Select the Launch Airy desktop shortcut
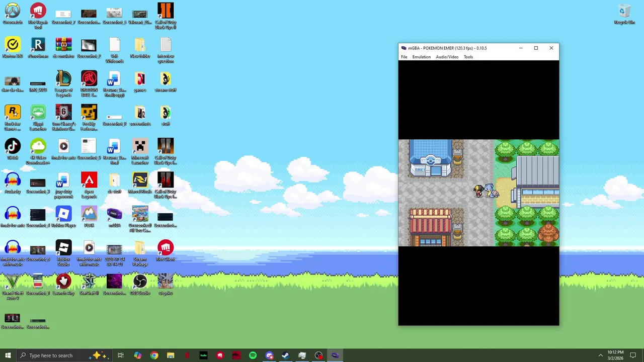 point(63,285)
